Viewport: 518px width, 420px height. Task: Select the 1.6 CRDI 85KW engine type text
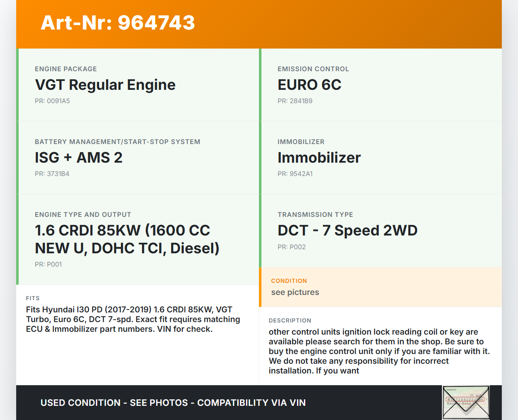click(x=127, y=239)
